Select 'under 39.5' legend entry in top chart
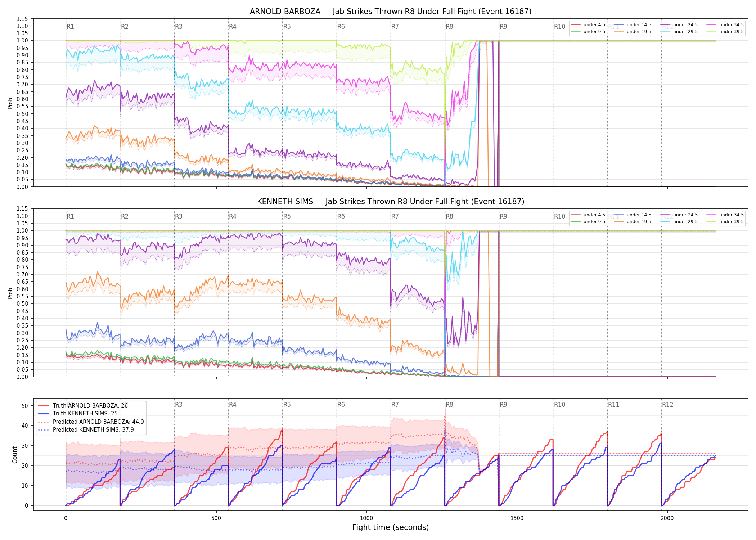756x540 pixels. [x=726, y=32]
